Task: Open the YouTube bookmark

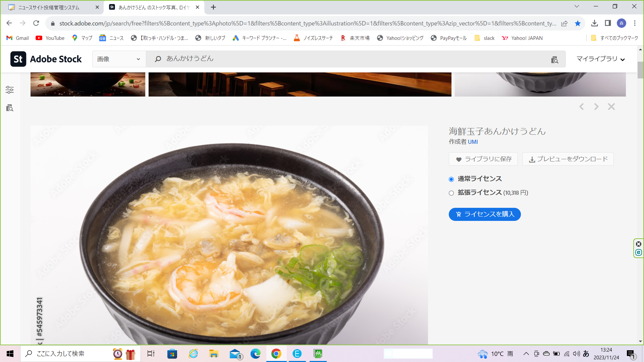Action: pos(50,38)
